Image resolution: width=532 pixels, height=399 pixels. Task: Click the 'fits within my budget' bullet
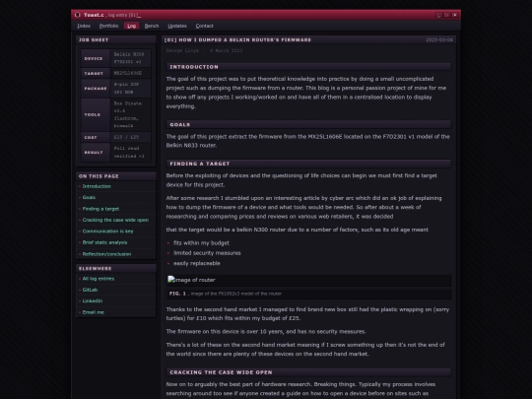201,243
